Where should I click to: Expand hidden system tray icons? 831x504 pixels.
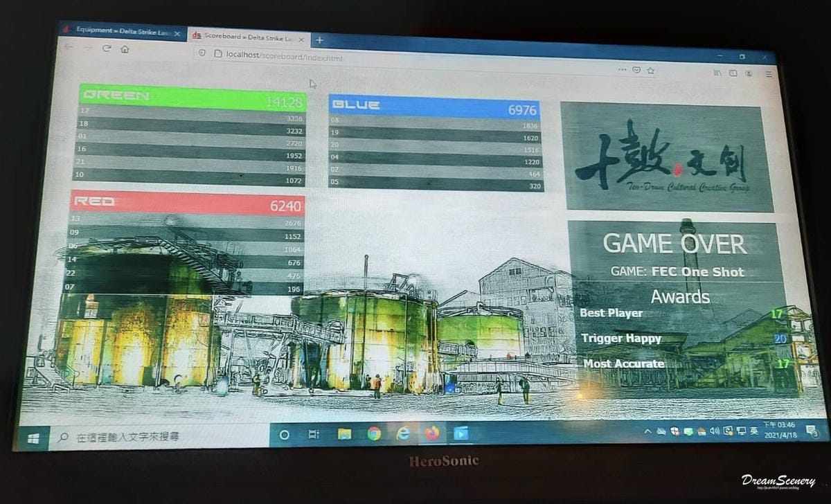[647, 431]
